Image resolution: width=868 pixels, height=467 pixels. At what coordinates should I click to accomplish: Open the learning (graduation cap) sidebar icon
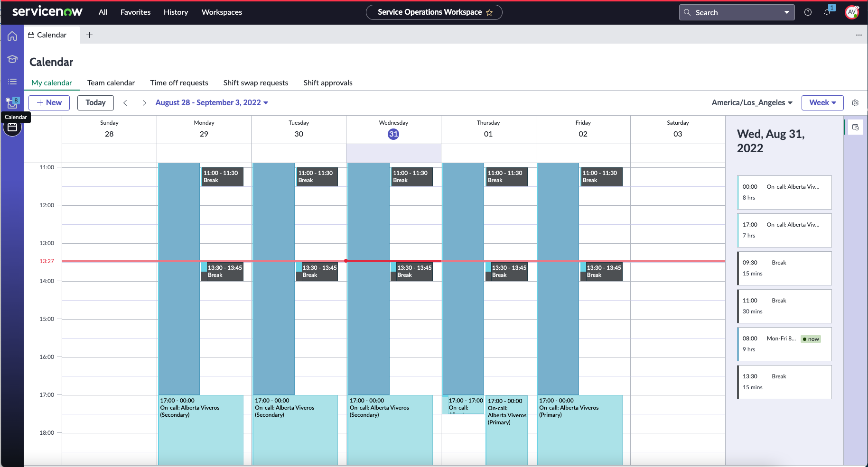(x=12, y=59)
